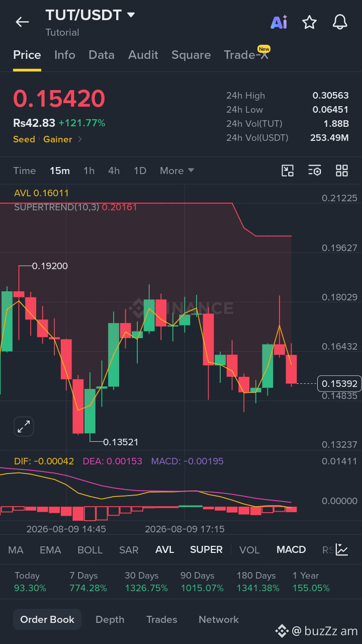
Task: Open the Network tab
Action: pos(219,619)
